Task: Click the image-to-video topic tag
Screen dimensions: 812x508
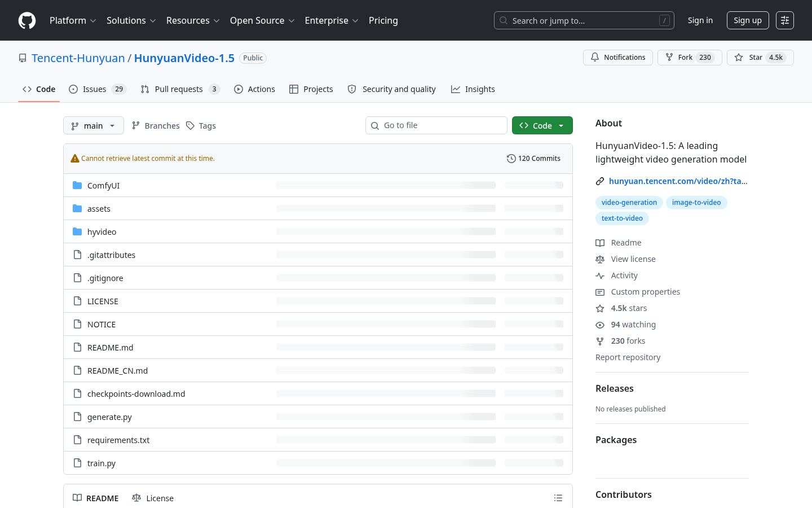Action: 696,203
